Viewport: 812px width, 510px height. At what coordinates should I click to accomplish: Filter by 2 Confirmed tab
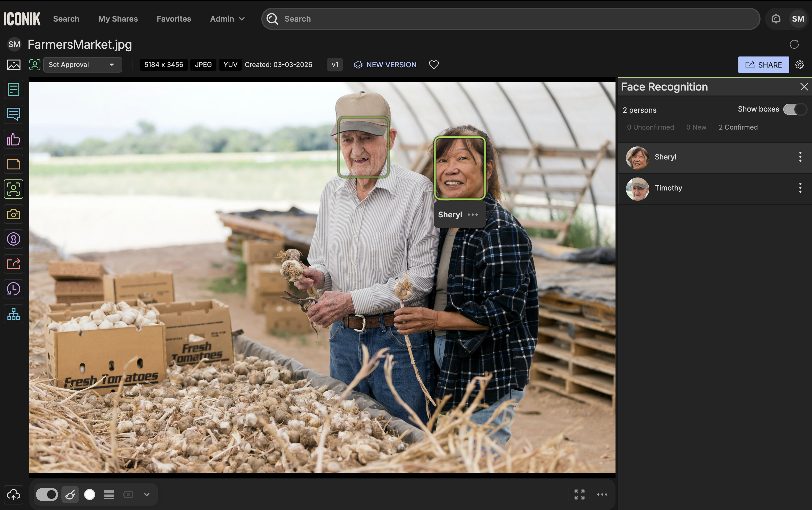click(x=738, y=127)
